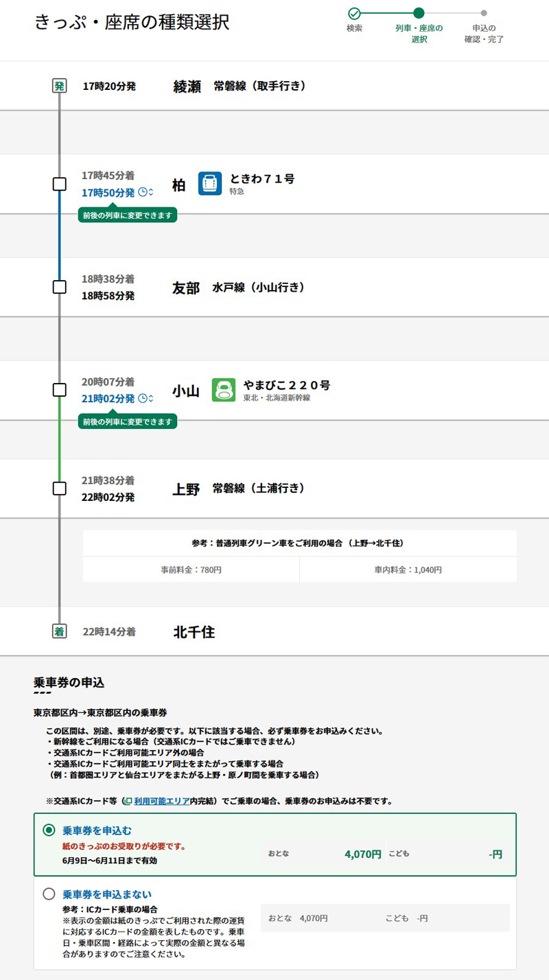Click the 北千住 station name
549x980 pixels.
pos(194,632)
